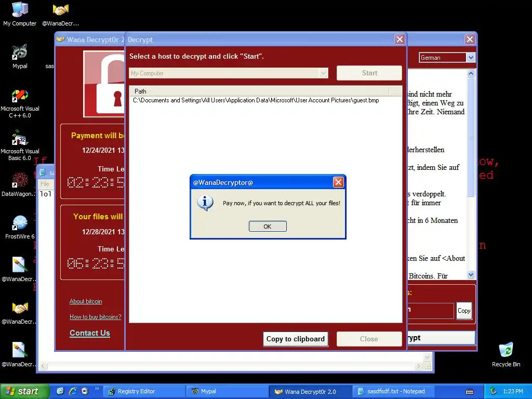Click Windows Media Player quick launch icon
Viewport: 532px width, 399px height.
[x=85, y=391]
